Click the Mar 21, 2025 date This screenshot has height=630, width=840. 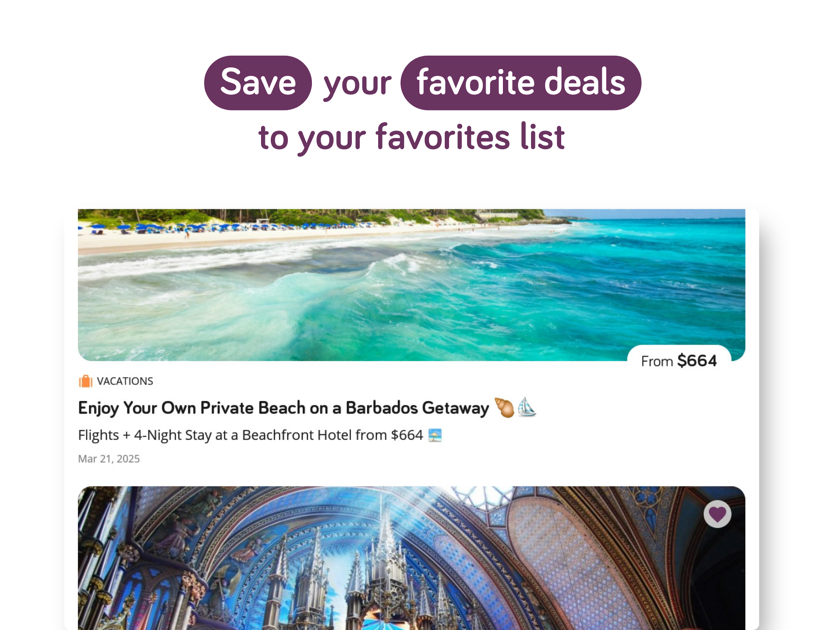click(x=109, y=459)
